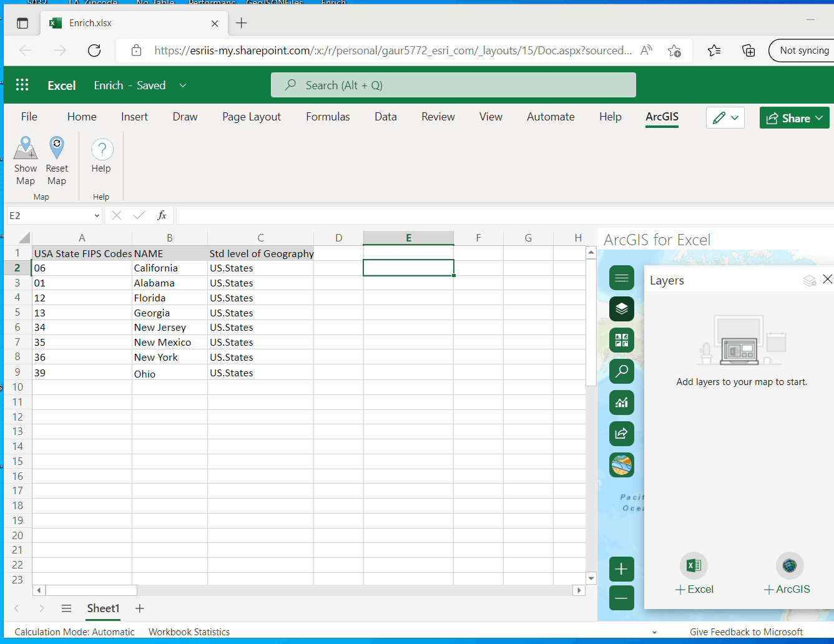Click the Insert Function fx icon
The height and width of the screenshot is (644, 834).
pos(162,215)
